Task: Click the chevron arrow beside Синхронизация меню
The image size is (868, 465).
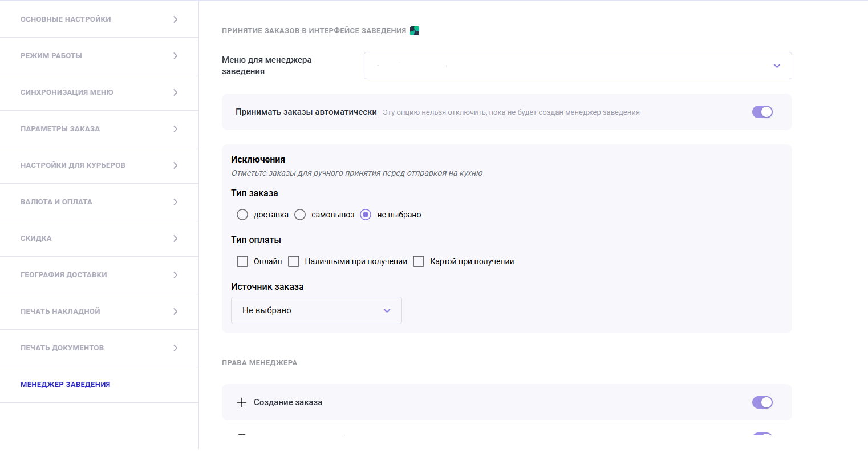Action: coord(176,92)
